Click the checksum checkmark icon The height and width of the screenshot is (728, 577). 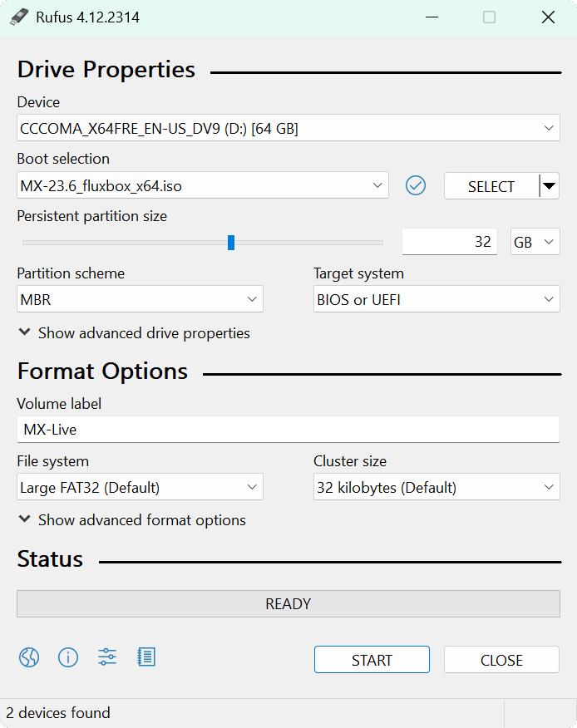tap(416, 186)
